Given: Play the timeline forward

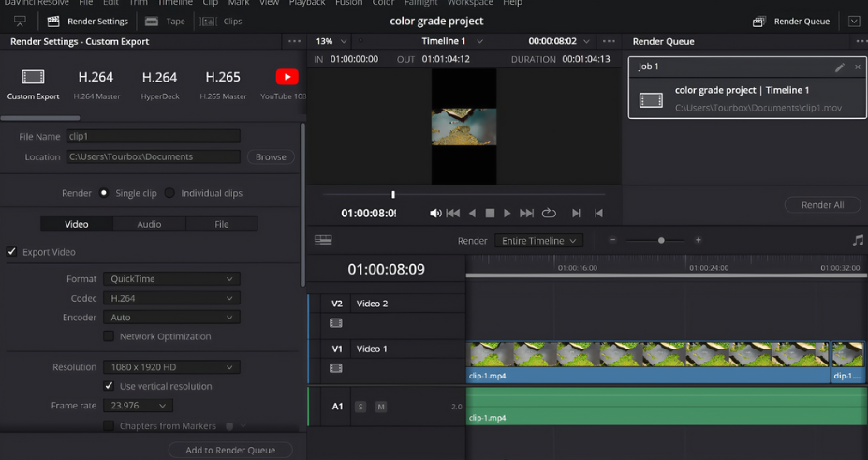Looking at the screenshot, I should pos(508,213).
